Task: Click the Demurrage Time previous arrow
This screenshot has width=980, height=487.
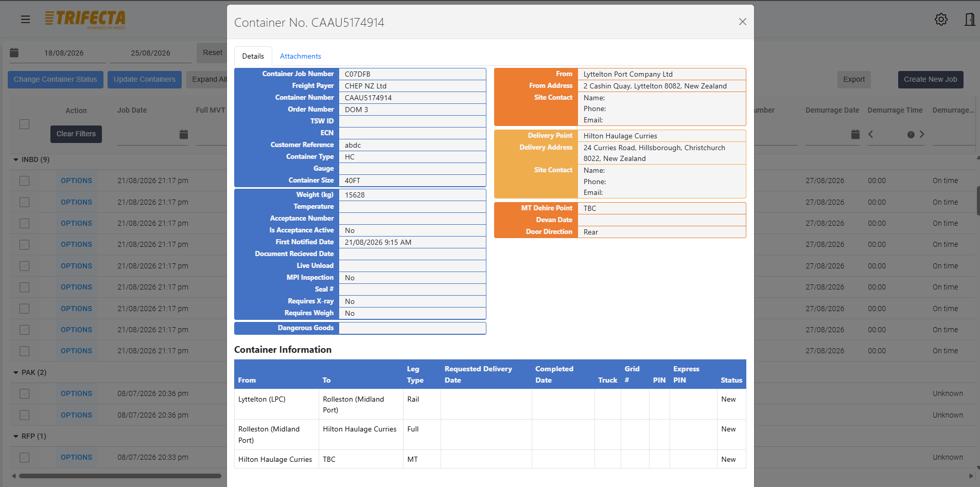Action: point(871,134)
